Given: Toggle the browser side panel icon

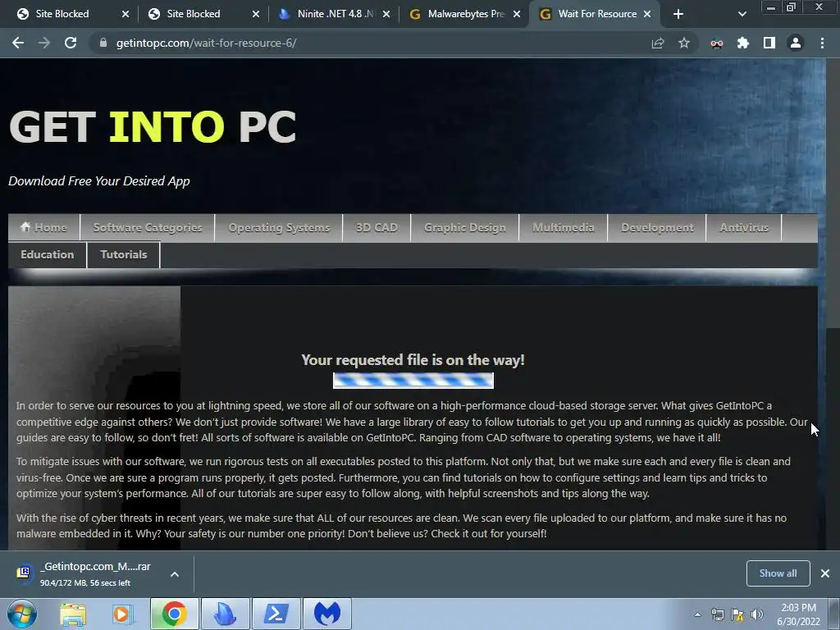Looking at the screenshot, I should (769, 43).
